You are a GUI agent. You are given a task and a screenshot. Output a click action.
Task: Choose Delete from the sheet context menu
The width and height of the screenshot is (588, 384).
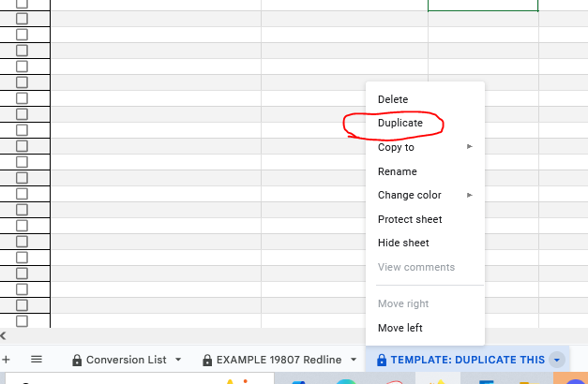pos(425,99)
